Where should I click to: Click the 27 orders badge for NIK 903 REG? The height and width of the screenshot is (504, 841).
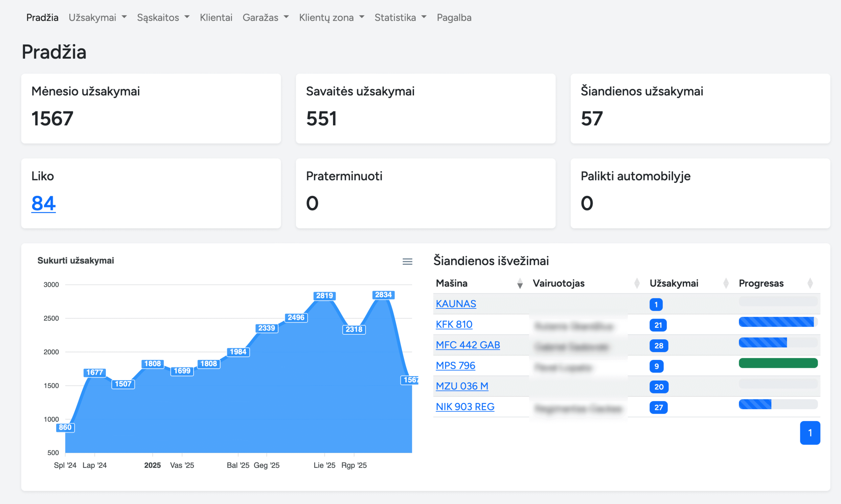point(658,407)
